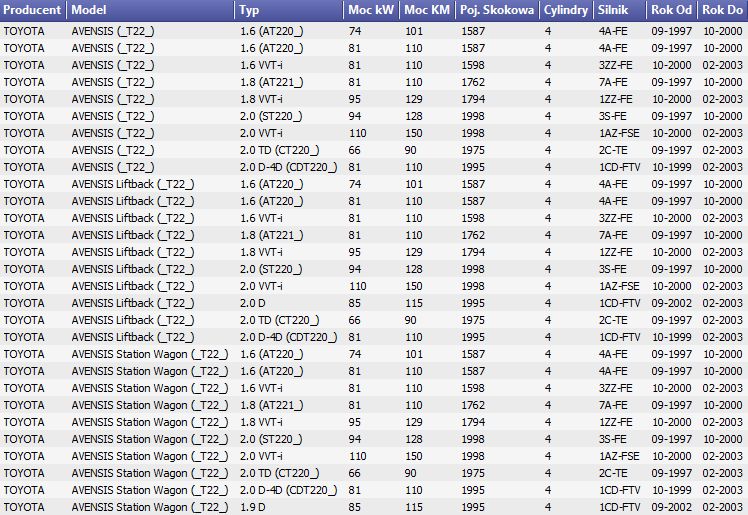
Task: Select '2.0 TD (CT220_)' type in AVENSIS Liftback row
Action: [280, 320]
